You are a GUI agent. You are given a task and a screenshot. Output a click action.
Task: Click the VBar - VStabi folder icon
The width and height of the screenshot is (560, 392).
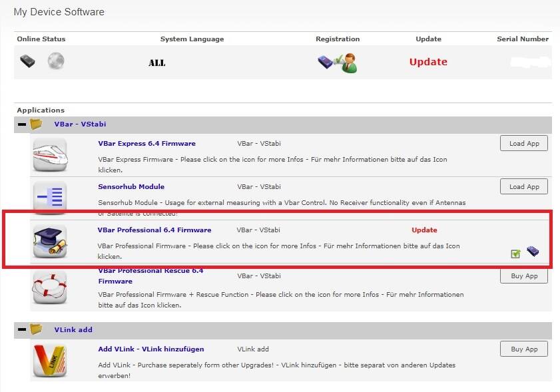(36, 124)
